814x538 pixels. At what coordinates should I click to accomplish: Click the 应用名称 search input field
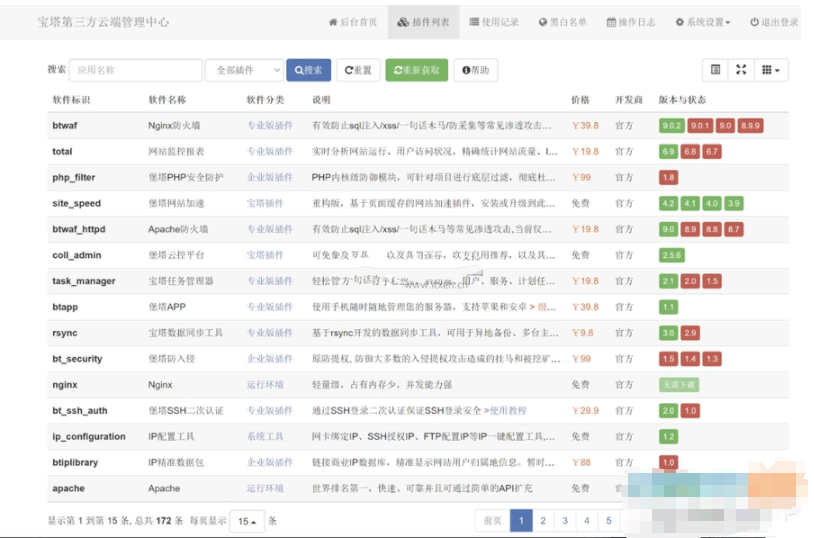pos(135,70)
